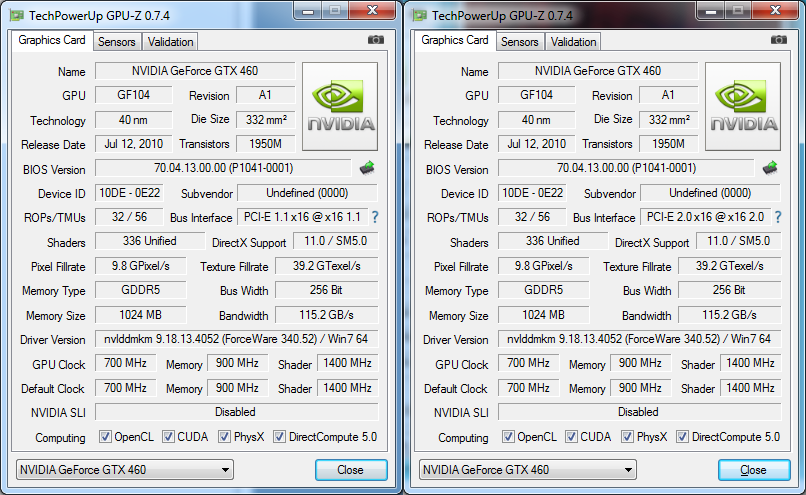806x495 pixels.
Task: Minimize the left GPU-Z window
Action: [308, 10]
